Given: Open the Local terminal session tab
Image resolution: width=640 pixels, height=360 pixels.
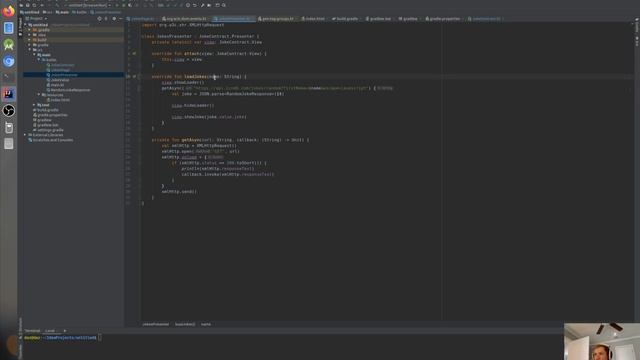Looking at the screenshot, I should tap(50, 331).
